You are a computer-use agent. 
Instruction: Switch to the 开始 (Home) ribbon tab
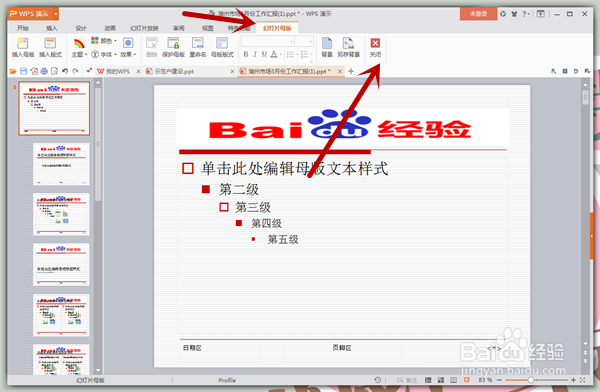(23, 28)
